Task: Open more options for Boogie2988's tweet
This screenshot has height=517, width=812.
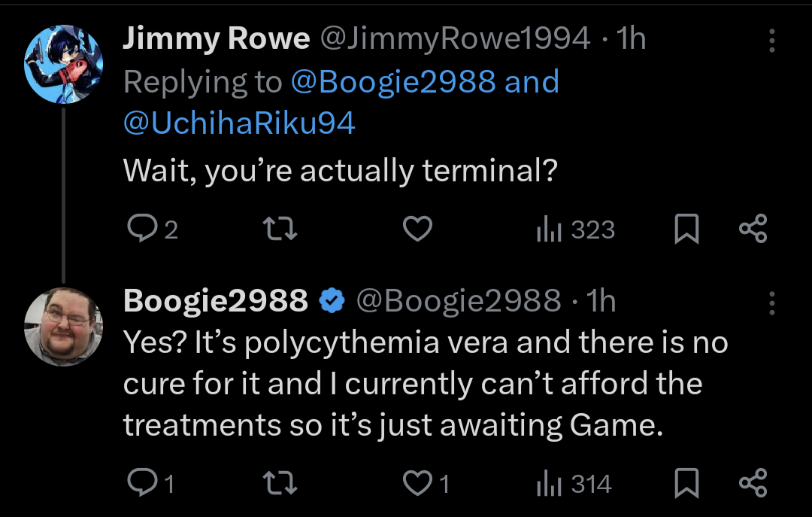Action: point(771,303)
